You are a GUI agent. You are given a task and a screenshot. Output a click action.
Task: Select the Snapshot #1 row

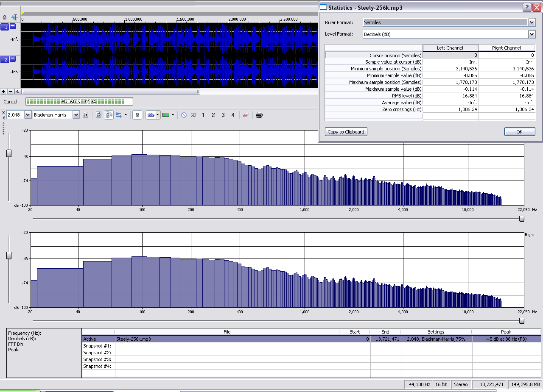pyautogui.click(x=311, y=346)
